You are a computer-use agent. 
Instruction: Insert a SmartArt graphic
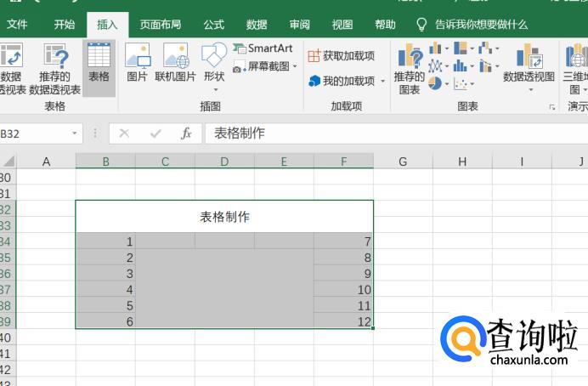tap(263, 48)
